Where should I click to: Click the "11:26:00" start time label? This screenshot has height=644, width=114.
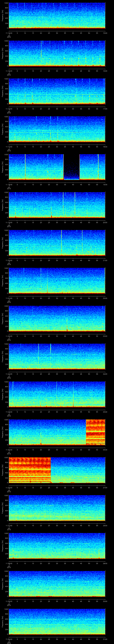(9, 488)
